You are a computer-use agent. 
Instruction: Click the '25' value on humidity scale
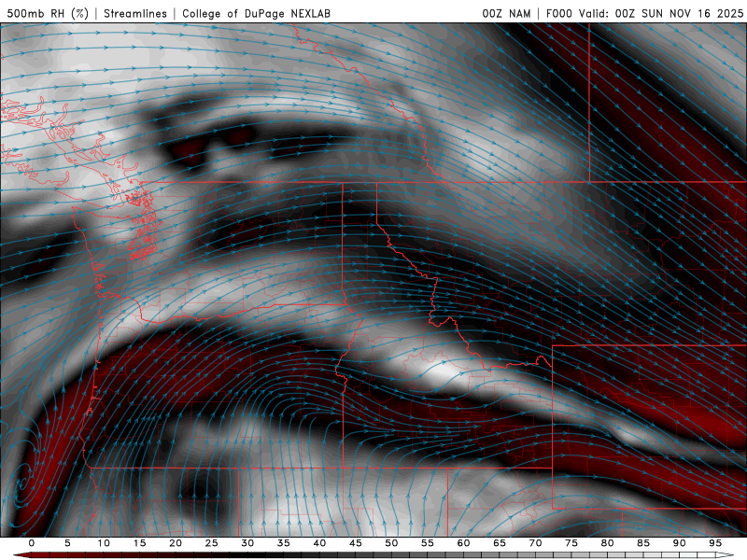[x=212, y=543]
